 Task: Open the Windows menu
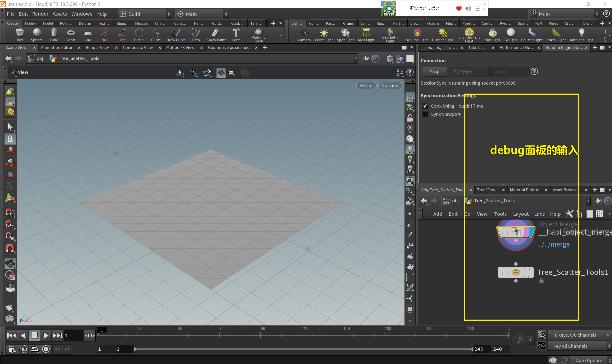[82, 14]
